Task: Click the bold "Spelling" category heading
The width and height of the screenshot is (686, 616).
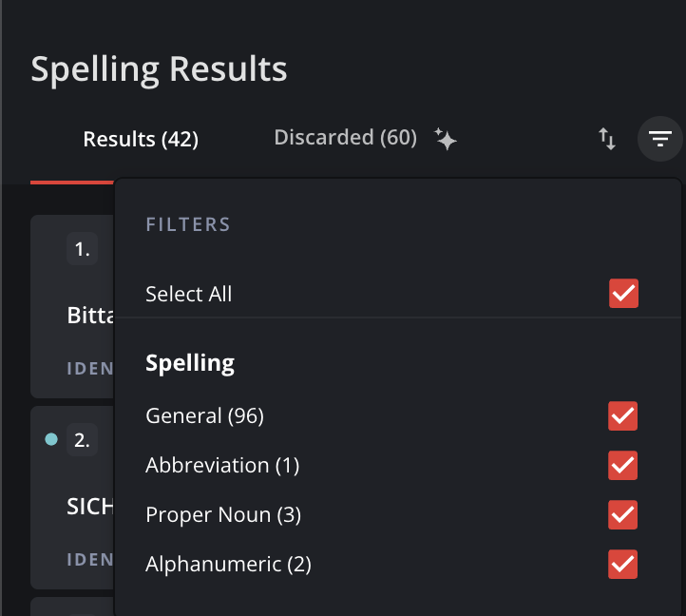Action: coord(190,363)
